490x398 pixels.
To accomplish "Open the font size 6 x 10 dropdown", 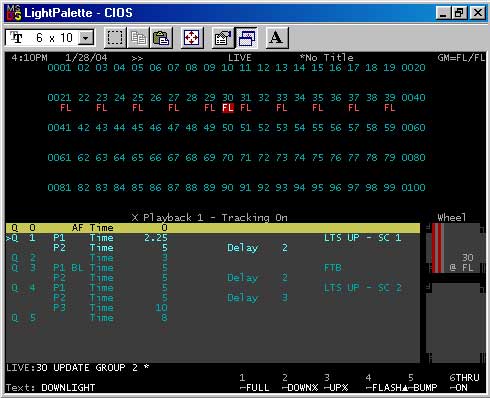I will 86,38.
